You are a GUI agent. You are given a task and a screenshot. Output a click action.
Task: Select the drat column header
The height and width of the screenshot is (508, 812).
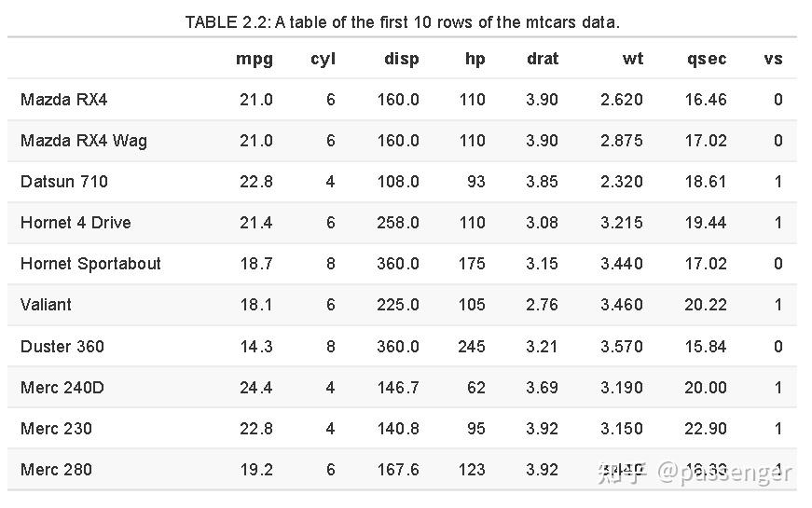pyautogui.click(x=543, y=59)
